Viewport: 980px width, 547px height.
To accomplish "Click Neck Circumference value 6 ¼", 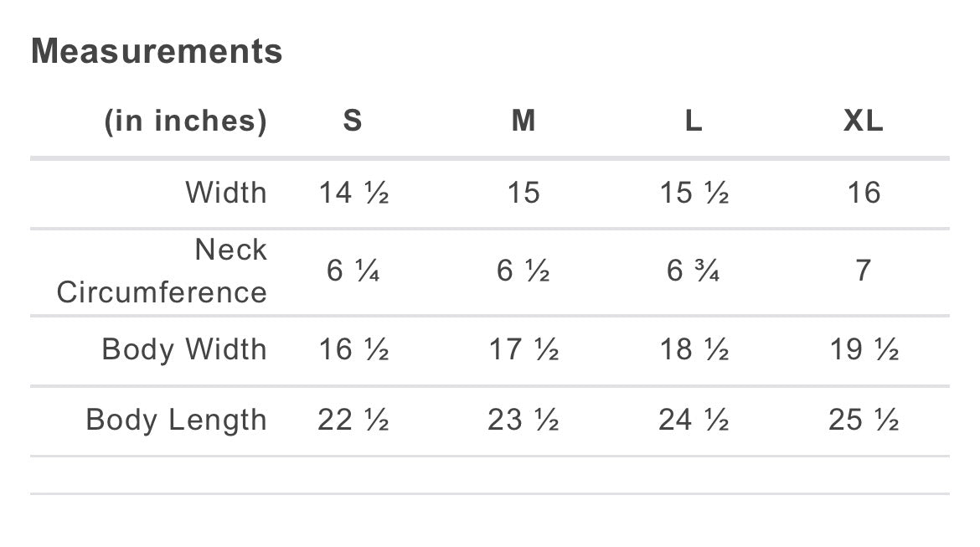I will click(x=353, y=271).
